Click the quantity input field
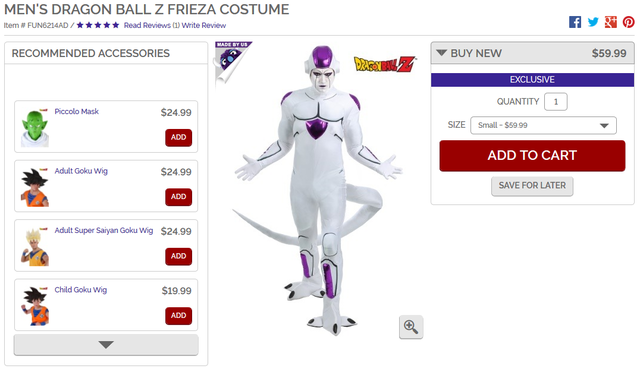Image resolution: width=640 pixels, height=375 pixels. [x=556, y=102]
